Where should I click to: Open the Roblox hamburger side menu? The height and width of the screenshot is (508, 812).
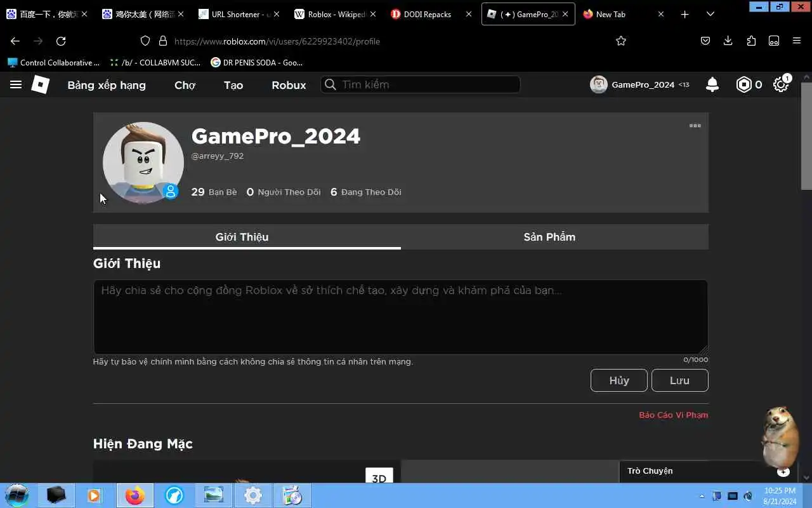16,84
